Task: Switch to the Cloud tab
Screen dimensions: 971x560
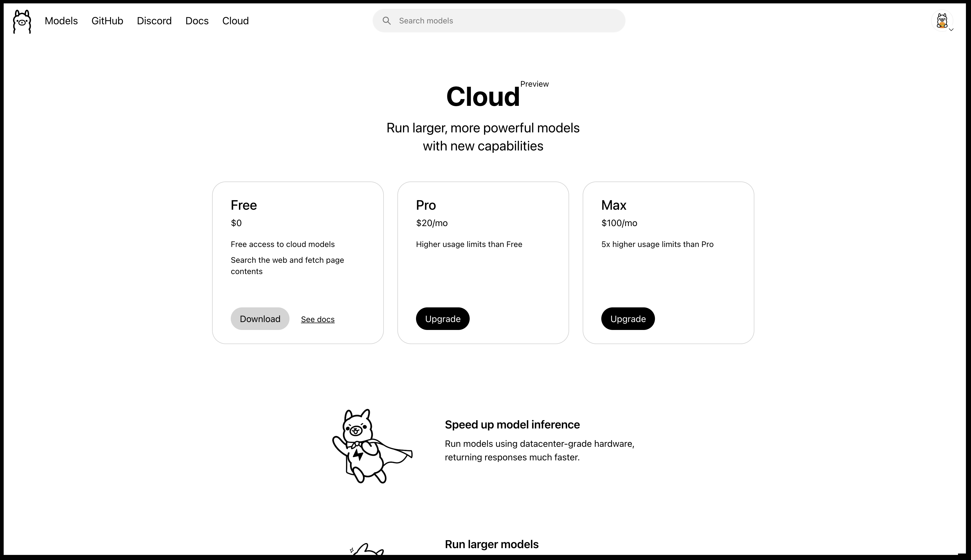Action: tap(236, 20)
